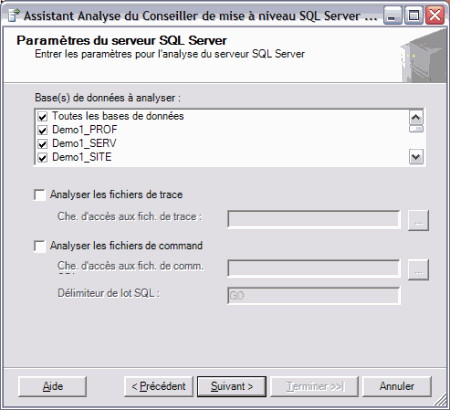Click the server graphic in the header
Image resolution: width=450 pixels, height=410 pixels.
tap(423, 57)
